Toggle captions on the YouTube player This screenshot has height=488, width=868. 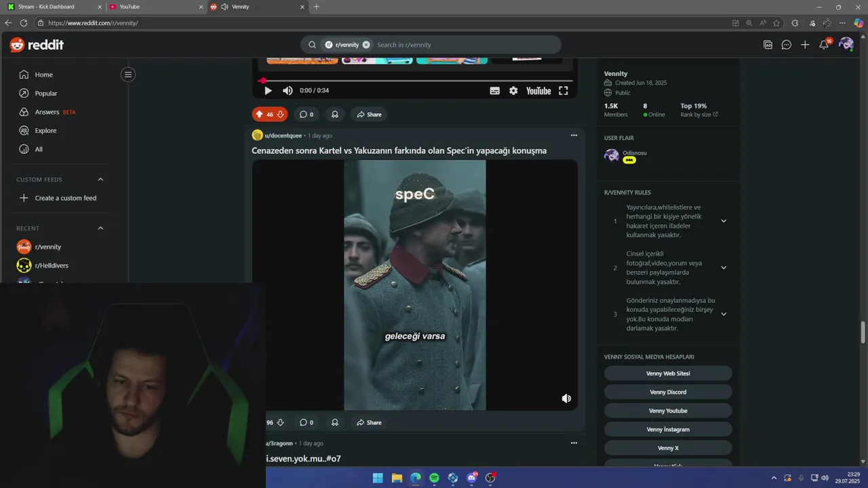tap(495, 91)
